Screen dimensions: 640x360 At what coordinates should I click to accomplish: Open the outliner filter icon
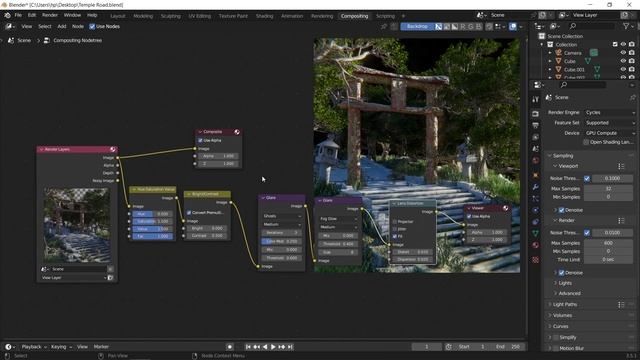(627, 26)
